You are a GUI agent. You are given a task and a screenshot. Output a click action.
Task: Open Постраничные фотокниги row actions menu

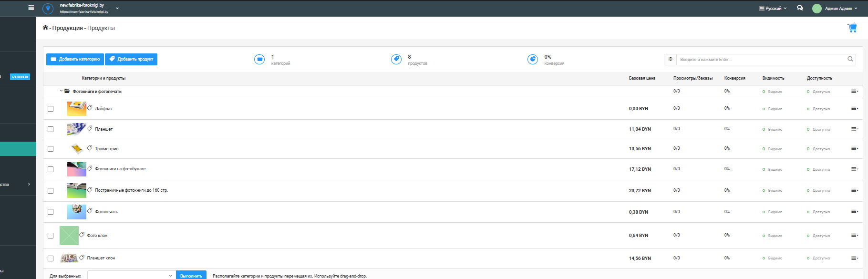click(x=854, y=190)
